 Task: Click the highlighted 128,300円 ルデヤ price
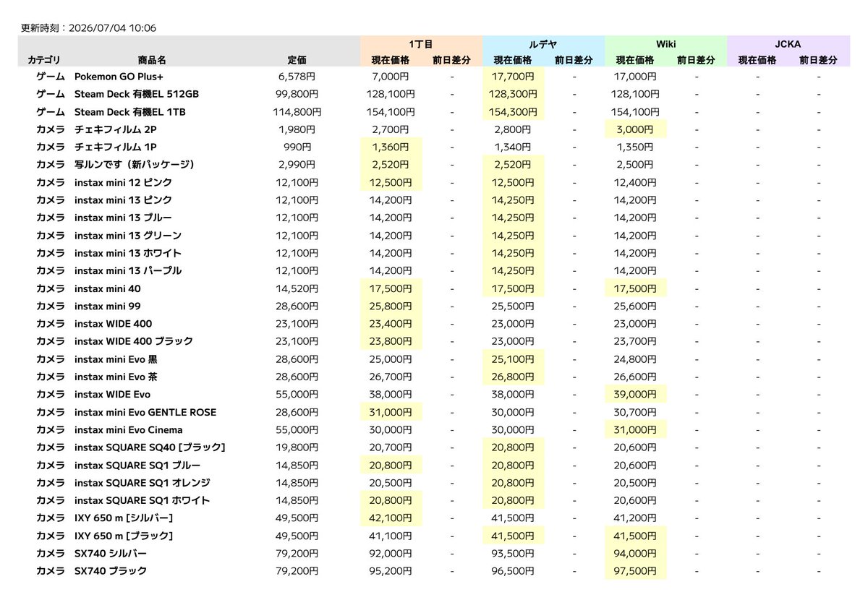pyautogui.click(x=513, y=94)
